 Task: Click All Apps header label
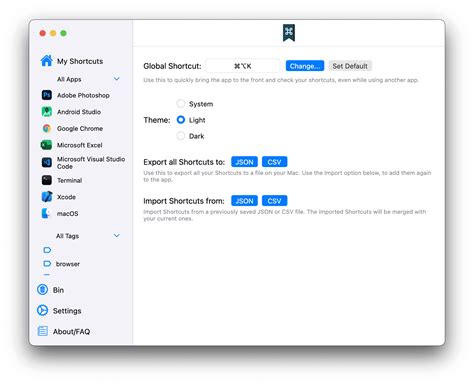coord(69,79)
